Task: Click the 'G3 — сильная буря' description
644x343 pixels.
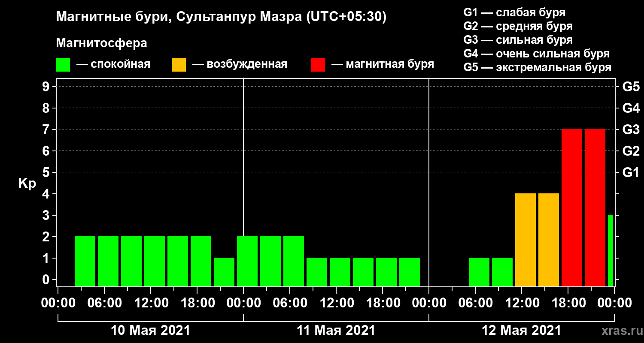Action: 518,40
